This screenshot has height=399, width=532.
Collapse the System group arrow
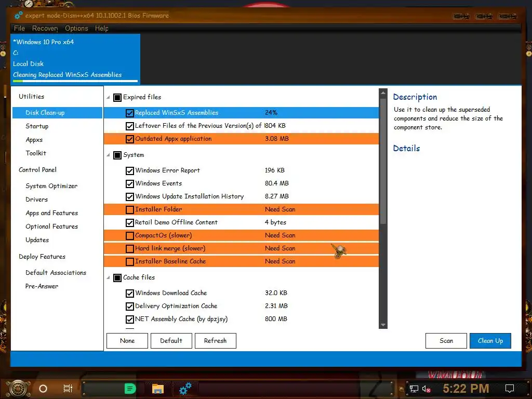click(x=108, y=155)
